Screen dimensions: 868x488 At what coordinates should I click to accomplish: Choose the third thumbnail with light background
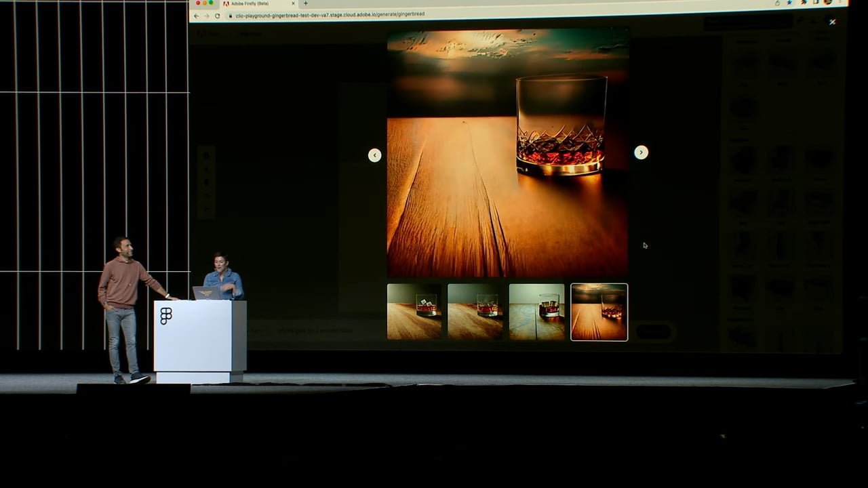pyautogui.click(x=536, y=312)
